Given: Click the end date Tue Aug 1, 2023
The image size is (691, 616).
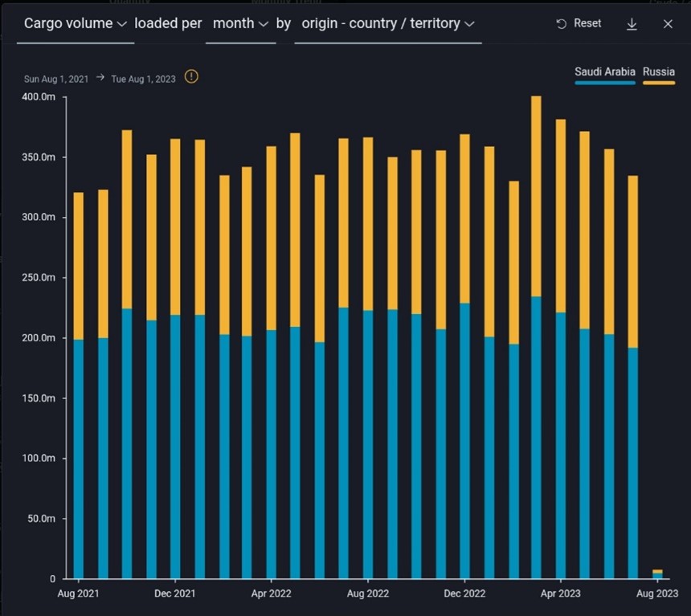Looking at the screenshot, I should click(x=145, y=79).
